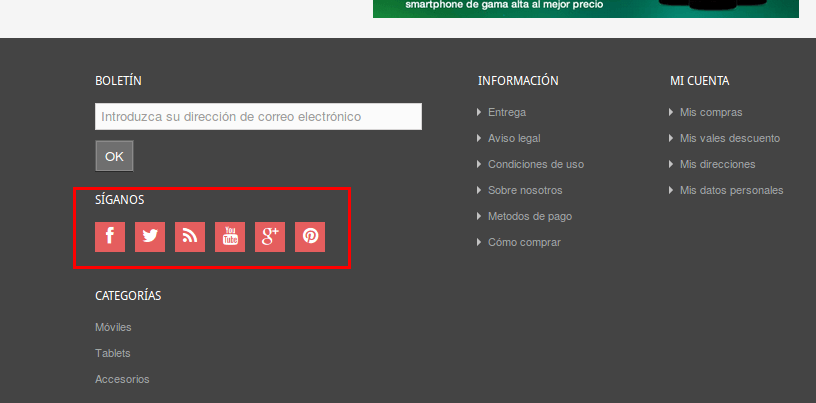Open the Google Plus social icon

(x=270, y=237)
